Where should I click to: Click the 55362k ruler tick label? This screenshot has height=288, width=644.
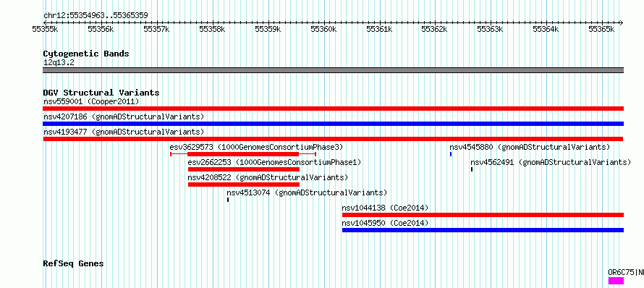[x=435, y=29]
